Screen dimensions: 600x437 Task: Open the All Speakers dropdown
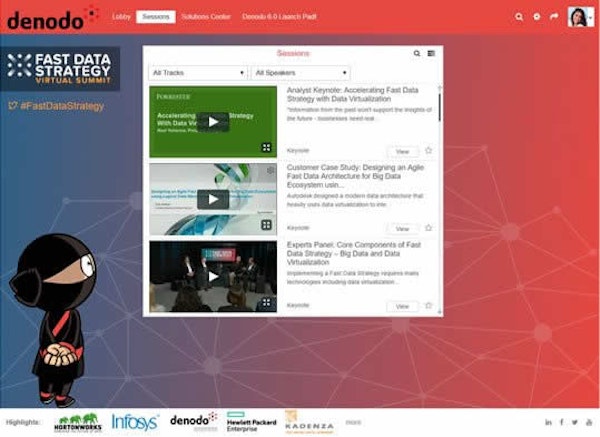click(300, 73)
